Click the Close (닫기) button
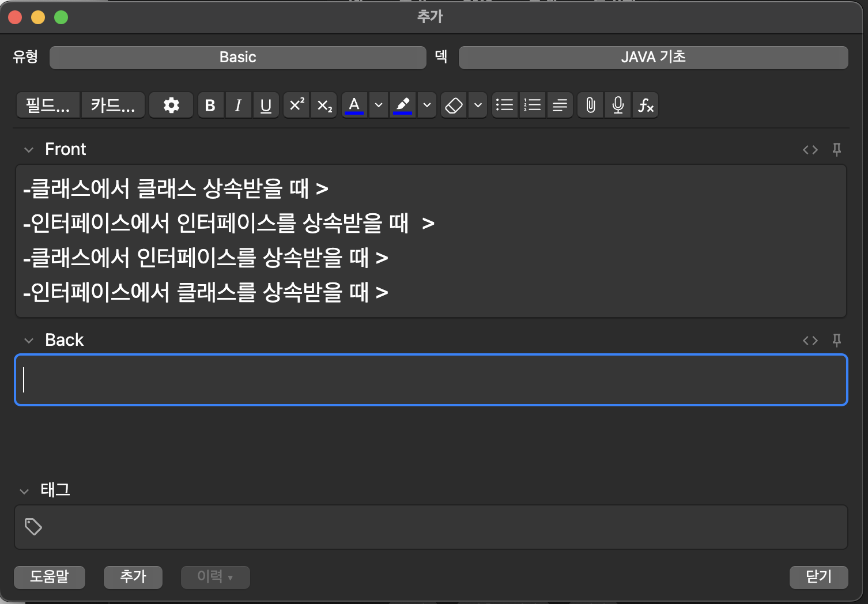The width and height of the screenshot is (868, 604). pyautogui.click(x=818, y=577)
